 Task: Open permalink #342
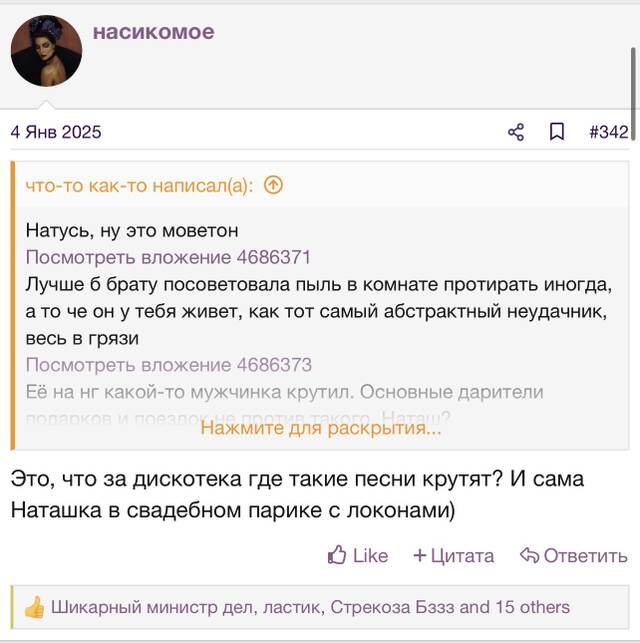pyautogui.click(x=608, y=132)
